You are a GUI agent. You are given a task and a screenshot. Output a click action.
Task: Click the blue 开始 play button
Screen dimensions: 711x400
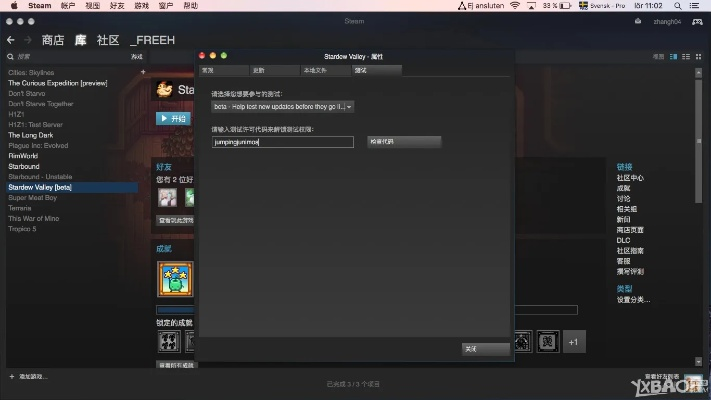[173, 118]
